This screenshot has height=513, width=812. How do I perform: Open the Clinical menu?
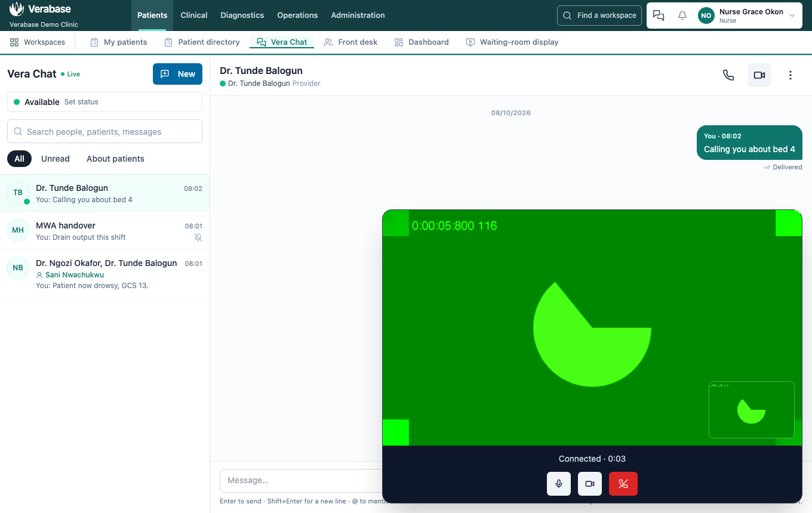194,16
